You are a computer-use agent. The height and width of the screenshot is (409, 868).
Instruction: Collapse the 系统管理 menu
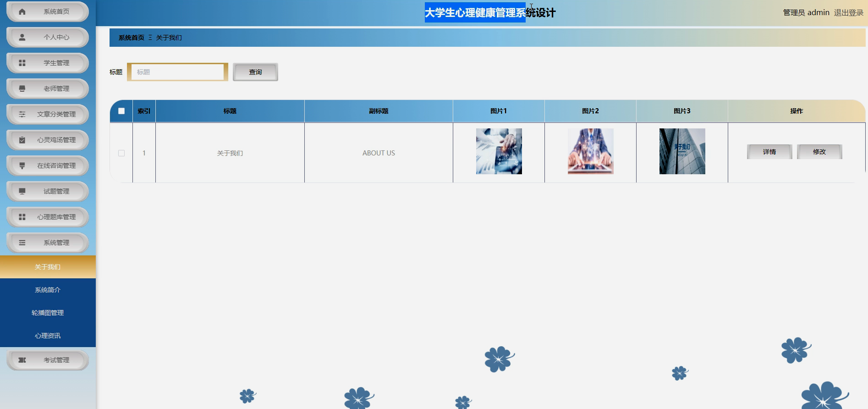tap(48, 243)
